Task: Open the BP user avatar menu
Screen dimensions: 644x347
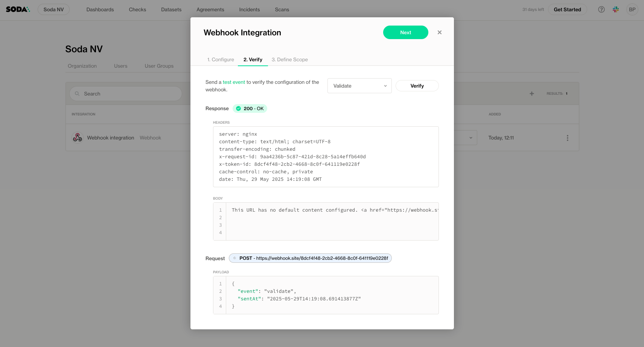Action: pos(632,9)
